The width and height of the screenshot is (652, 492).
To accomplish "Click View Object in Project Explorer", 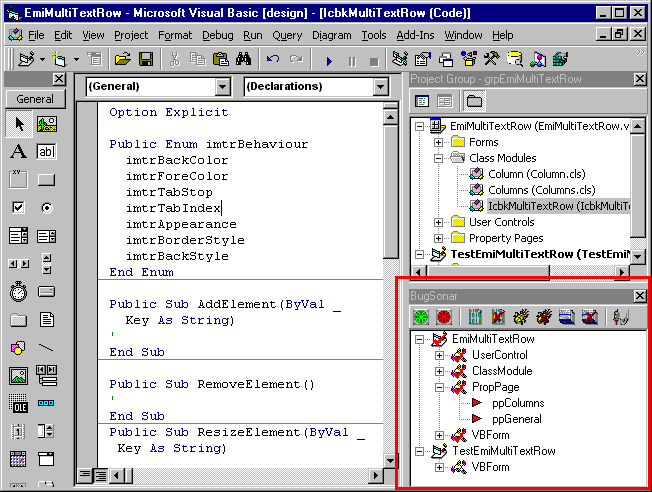I will (445, 101).
